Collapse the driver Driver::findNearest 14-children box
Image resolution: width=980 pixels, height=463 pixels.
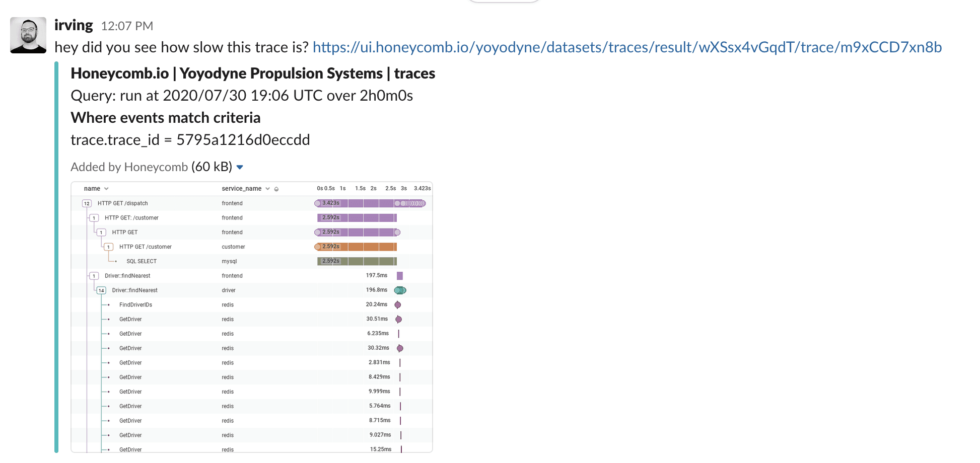click(101, 290)
